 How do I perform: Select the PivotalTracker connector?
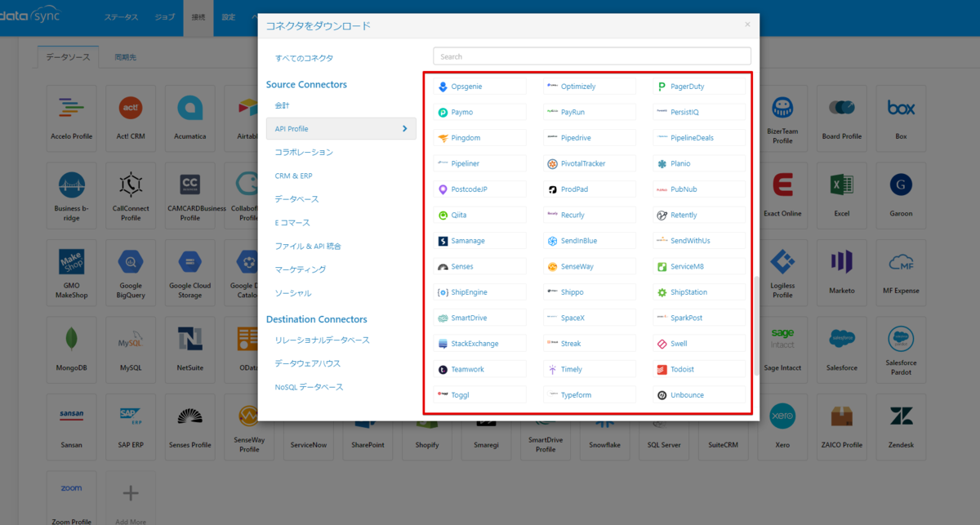[589, 163]
